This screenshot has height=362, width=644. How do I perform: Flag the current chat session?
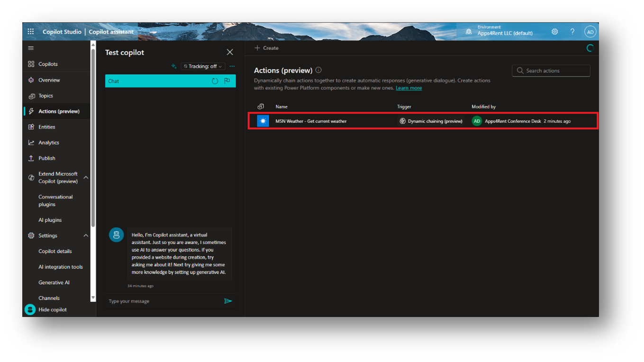pos(227,81)
